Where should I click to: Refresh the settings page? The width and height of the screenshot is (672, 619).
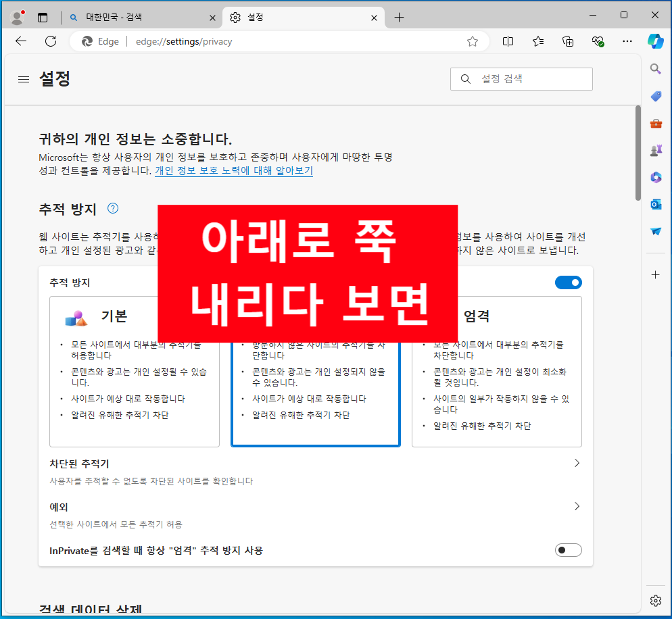(x=51, y=41)
